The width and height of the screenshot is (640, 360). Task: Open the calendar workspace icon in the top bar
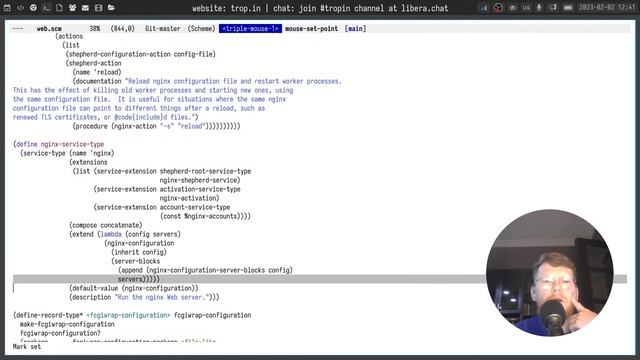pyautogui.click(x=7, y=8)
